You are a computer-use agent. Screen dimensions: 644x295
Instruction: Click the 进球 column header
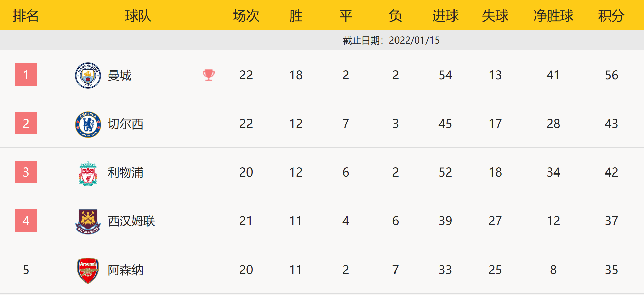445,16
